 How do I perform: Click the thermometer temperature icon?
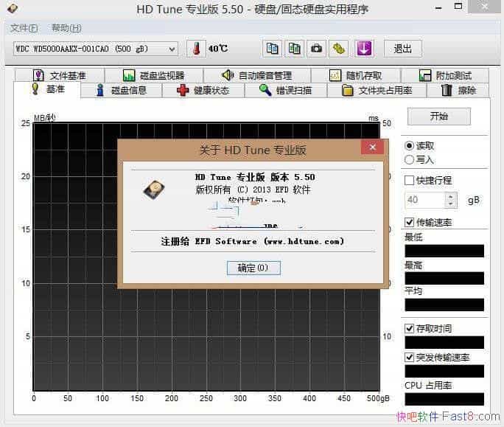click(196, 49)
